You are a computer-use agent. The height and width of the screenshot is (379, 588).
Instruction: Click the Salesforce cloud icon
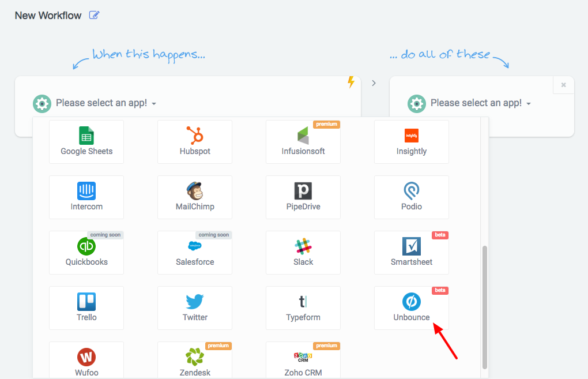click(195, 246)
